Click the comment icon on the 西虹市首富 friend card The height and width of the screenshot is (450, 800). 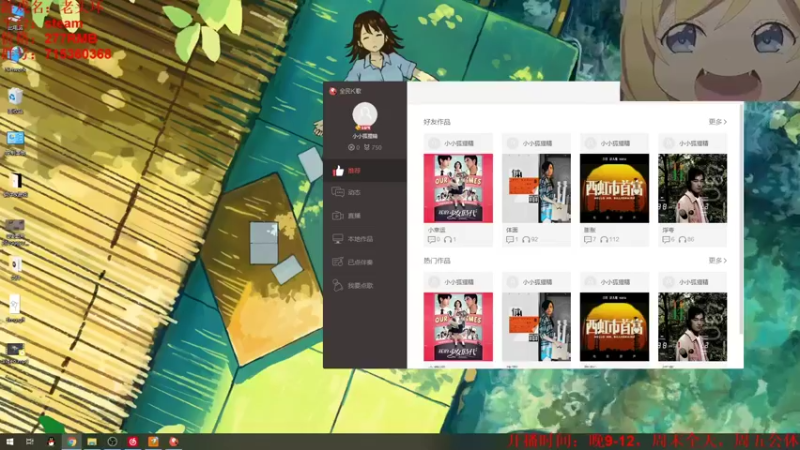588,239
